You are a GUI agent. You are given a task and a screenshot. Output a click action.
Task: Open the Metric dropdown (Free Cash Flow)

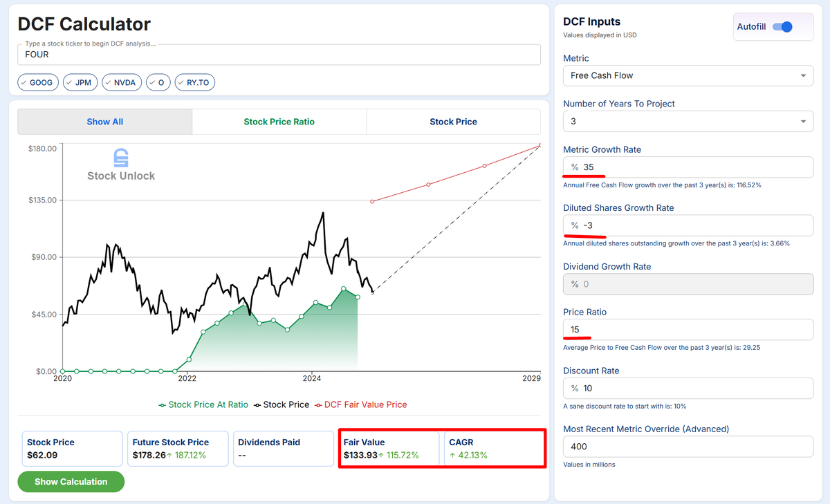click(x=688, y=75)
